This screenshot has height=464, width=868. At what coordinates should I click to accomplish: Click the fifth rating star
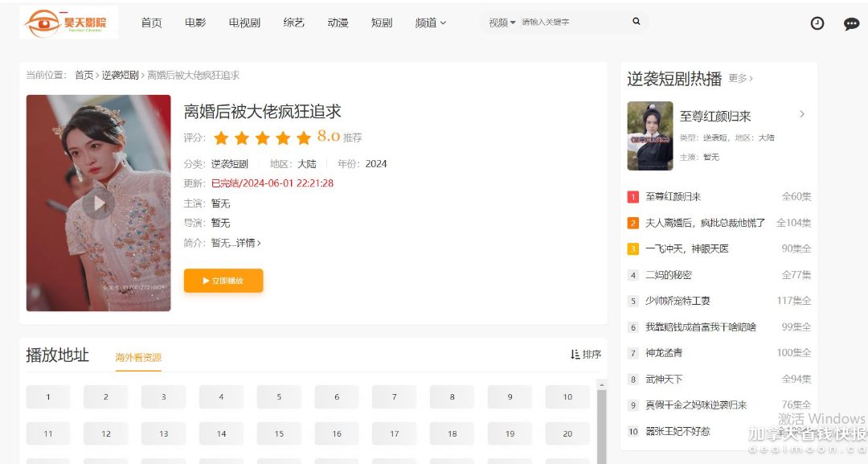pyautogui.click(x=303, y=138)
